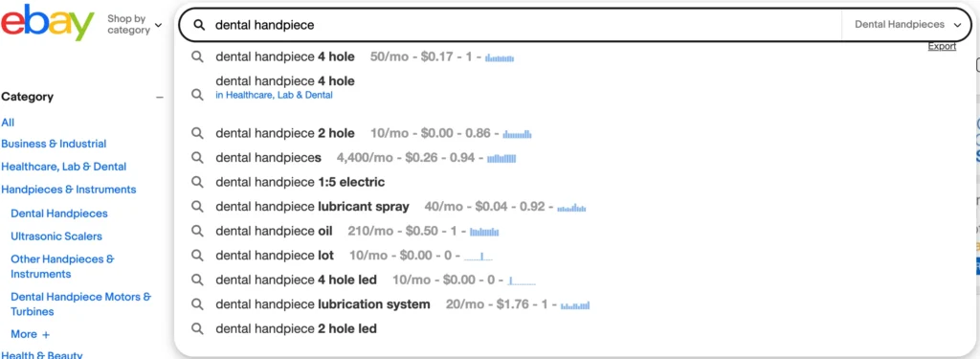Click the magnifier icon beside 2 hole led suggestion
980x359 pixels.
tap(197, 328)
